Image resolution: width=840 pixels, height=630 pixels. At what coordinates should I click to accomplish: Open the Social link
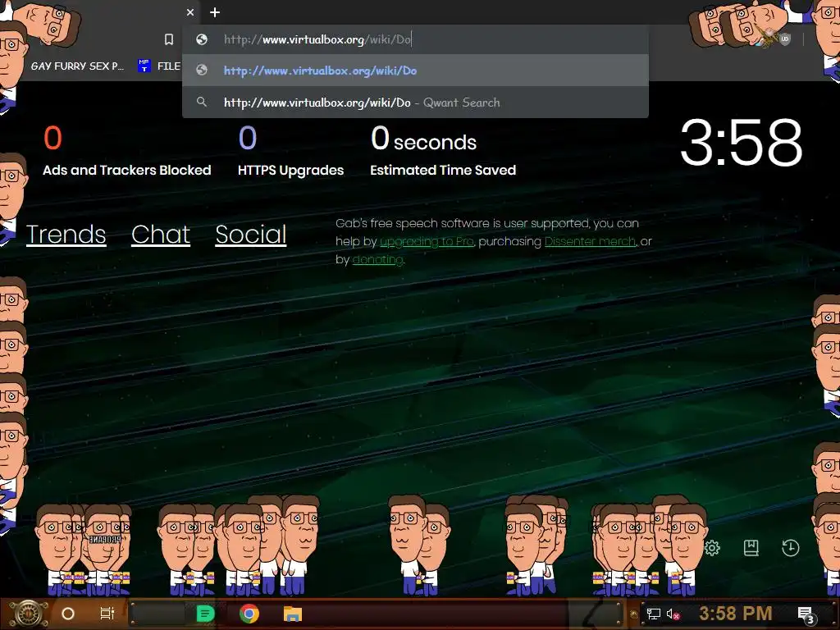[251, 234]
